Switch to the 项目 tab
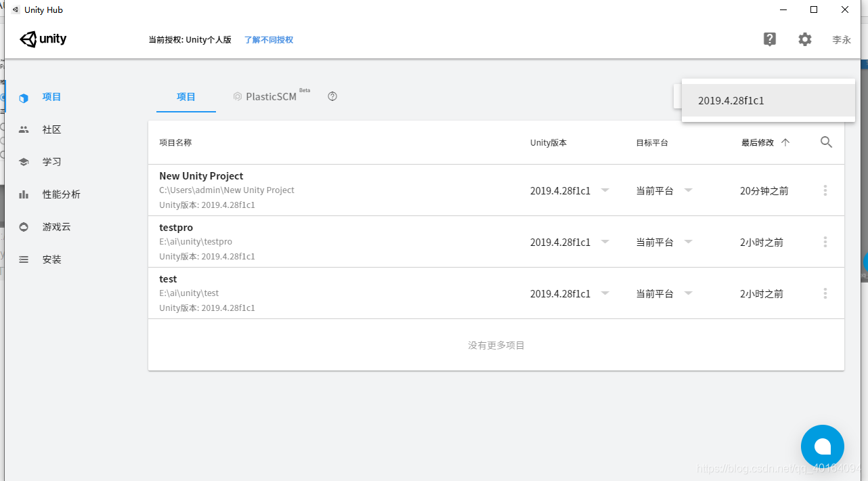This screenshot has width=868, height=481. 186,97
